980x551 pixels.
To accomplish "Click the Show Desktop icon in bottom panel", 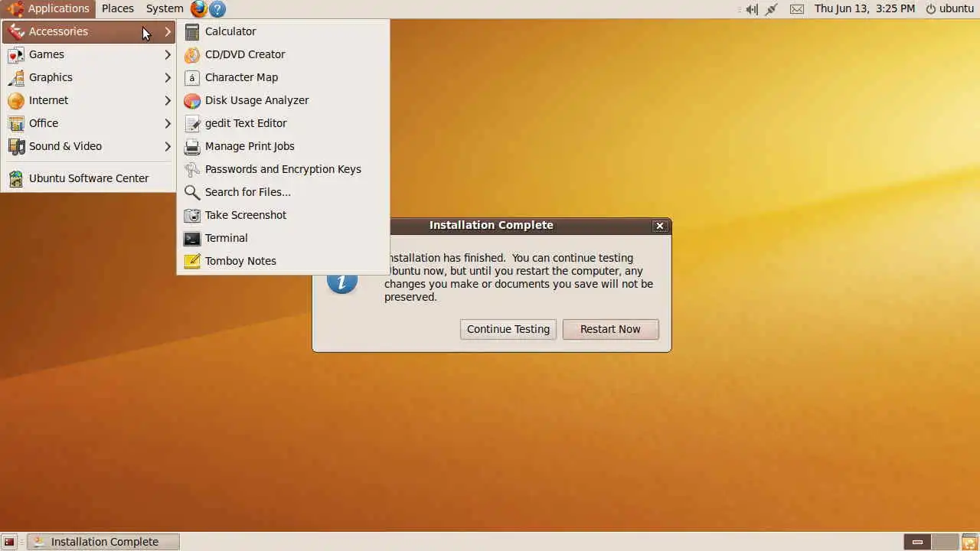I will pyautogui.click(x=9, y=542).
